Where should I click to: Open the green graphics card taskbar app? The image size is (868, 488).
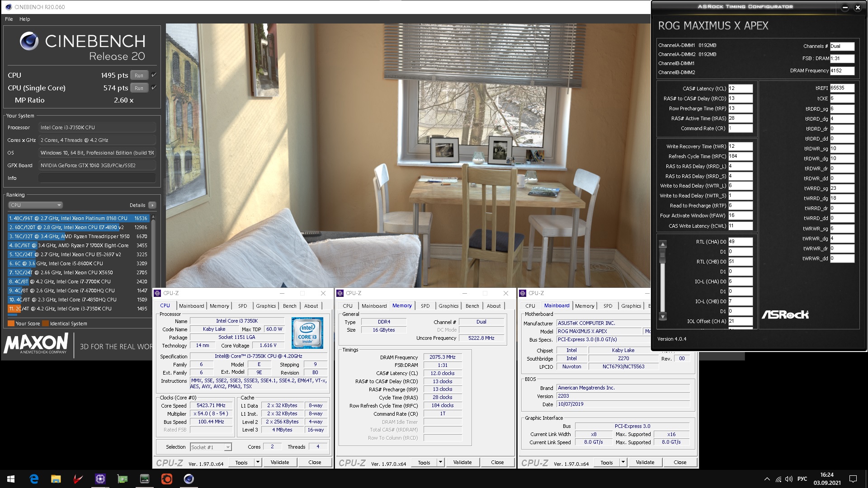coord(122,479)
